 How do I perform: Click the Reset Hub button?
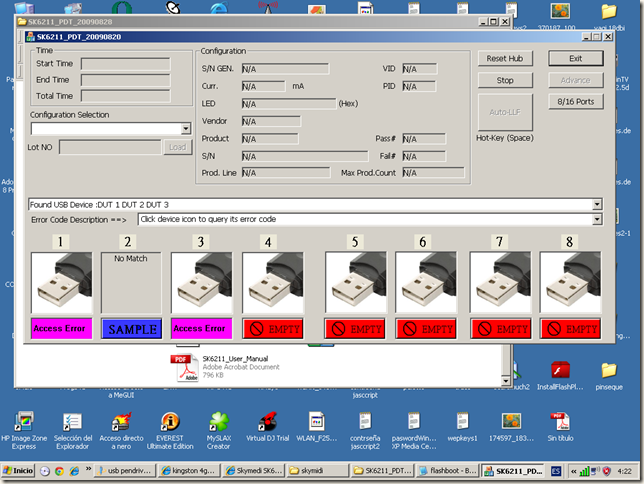pyautogui.click(x=505, y=58)
